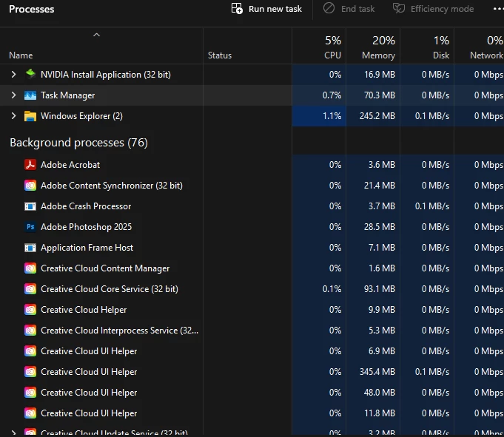504x437 pixels.
Task: Click the Adobe Acrobat process icon
Action: coord(30,165)
